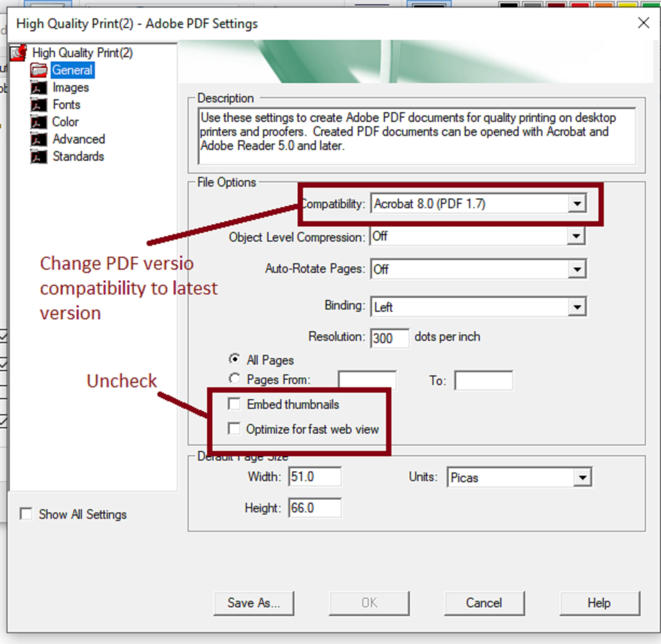Select the Pages From radio button
This screenshot has height=644, width=661.
234,378
